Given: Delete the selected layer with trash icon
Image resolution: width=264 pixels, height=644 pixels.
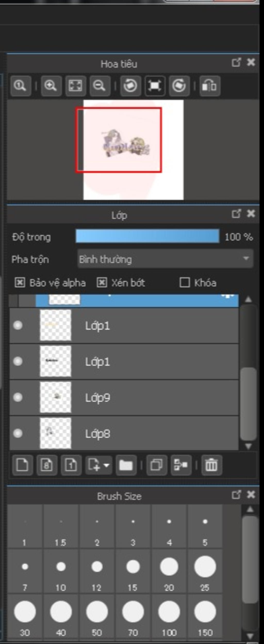Looking at the screenshot, I should coord(211,465).
